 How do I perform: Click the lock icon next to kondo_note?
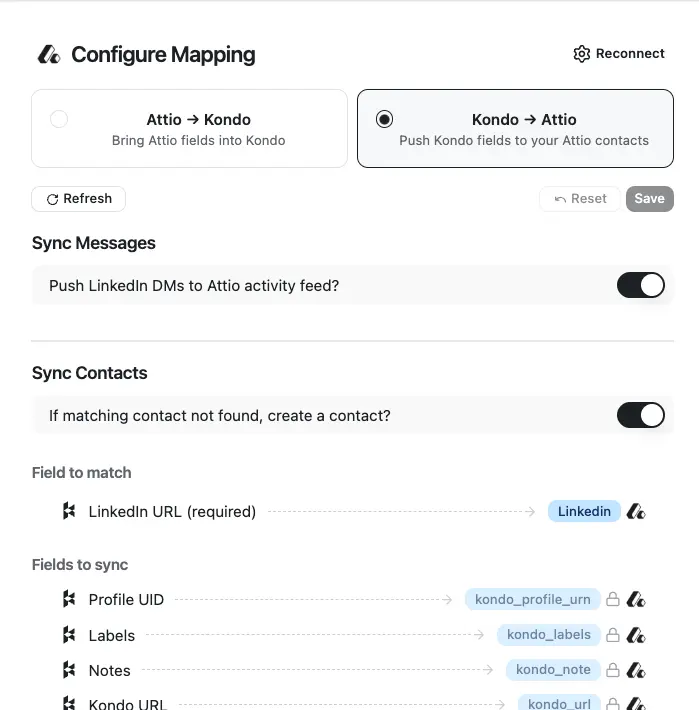[x=613, y=670]
